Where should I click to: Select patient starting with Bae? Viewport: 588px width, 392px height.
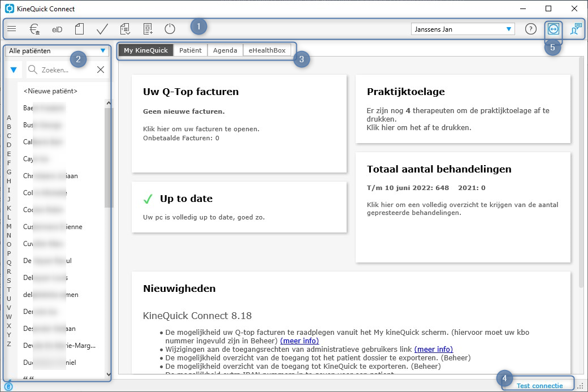click(61, 108)
